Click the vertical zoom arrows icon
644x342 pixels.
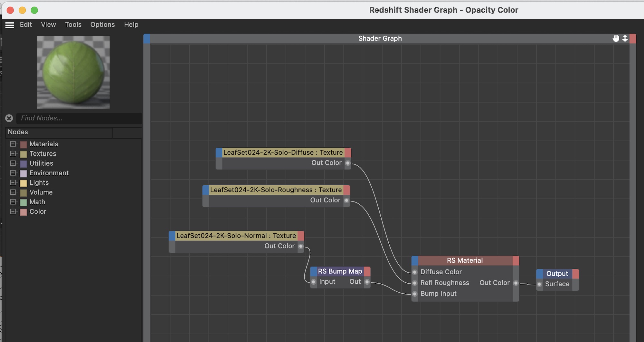tap(625, 38)
